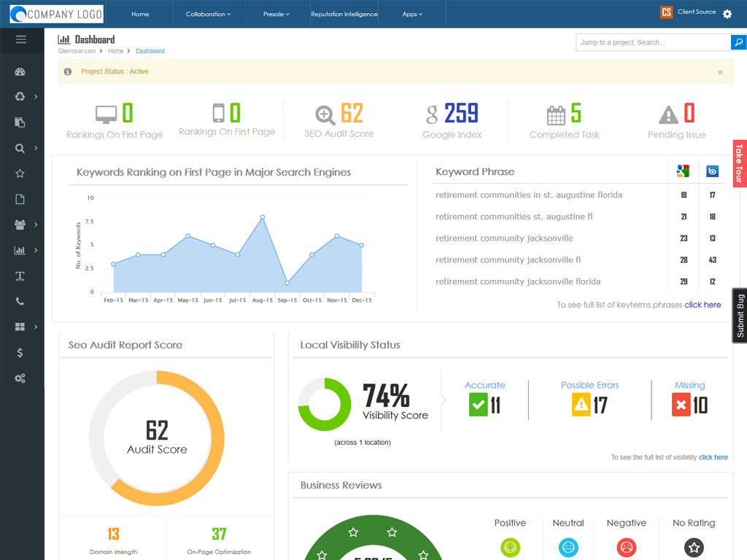Screen dimensions: 747x560
Task: Click the hamburger menu icon in sidebar
Action: pos(20,39)
